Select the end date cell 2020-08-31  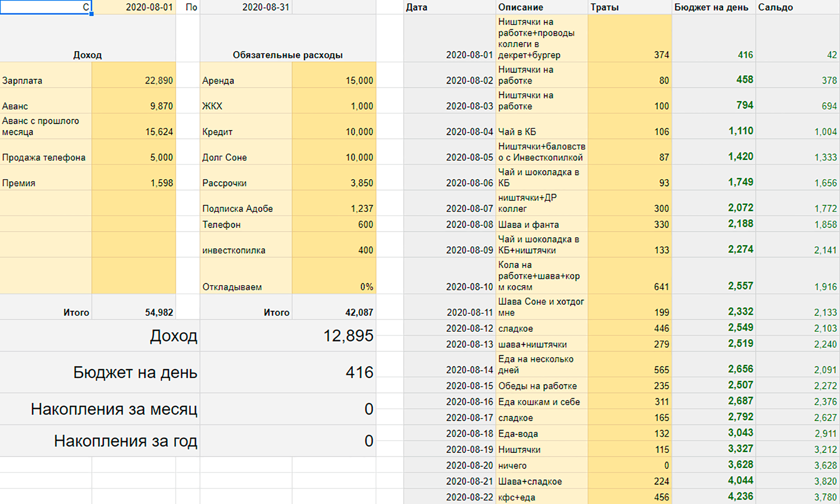246,7
